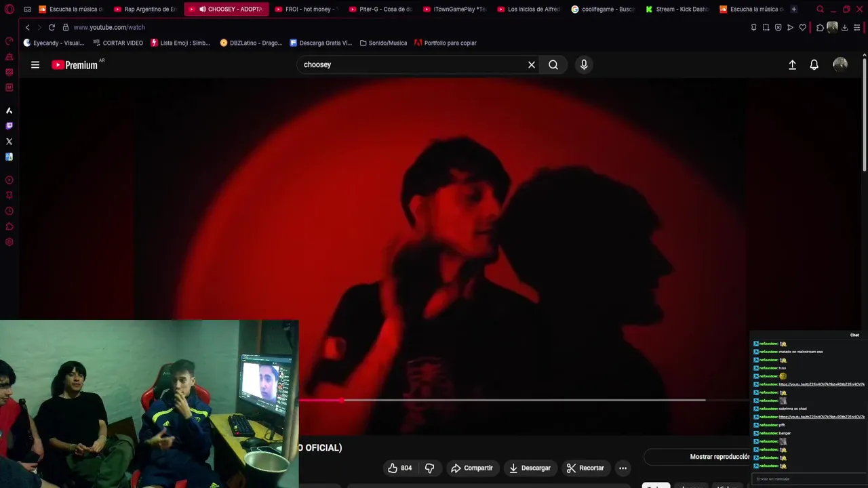Viewport: 868px width, 488px height.
Task: Open Lista Emoji bookmark
Action: click(x=180, y=43)
